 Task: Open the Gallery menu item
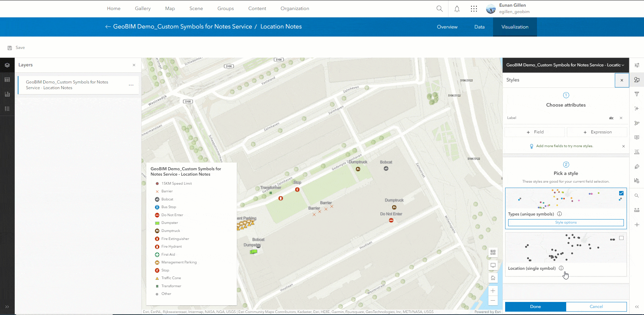tap(143, 8)
